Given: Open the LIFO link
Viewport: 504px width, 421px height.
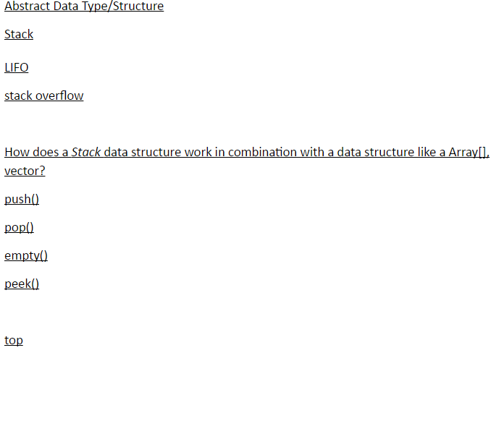Looking at the screenshot, I should pyautogui.click(x=17, y=68).
